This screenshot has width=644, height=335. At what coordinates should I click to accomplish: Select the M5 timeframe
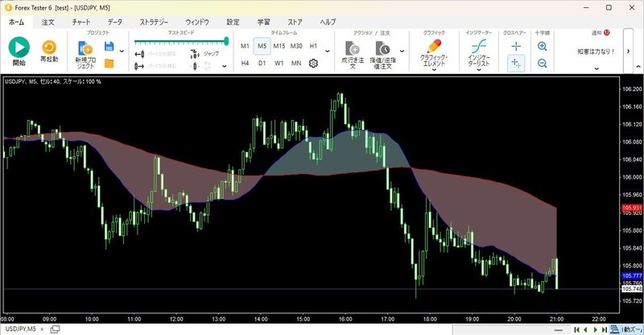262,46
